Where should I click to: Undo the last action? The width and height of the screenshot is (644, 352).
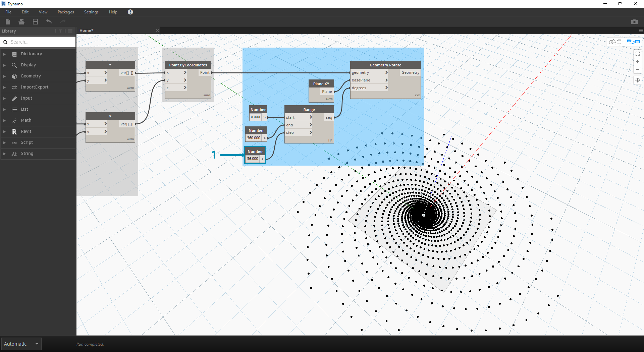pos(49,22)
